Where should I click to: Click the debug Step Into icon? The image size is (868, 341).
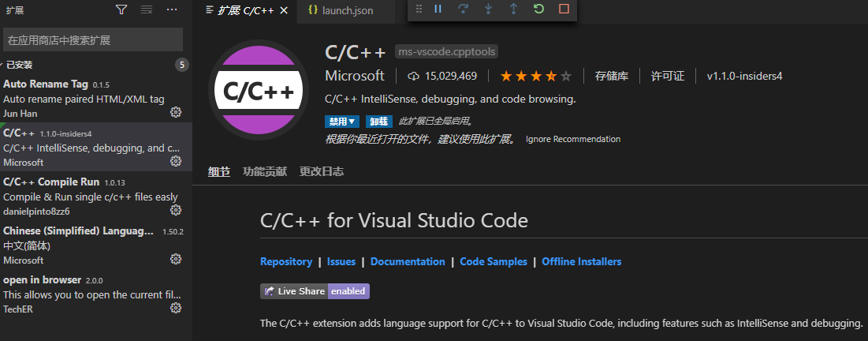click(x=488, y=9)
